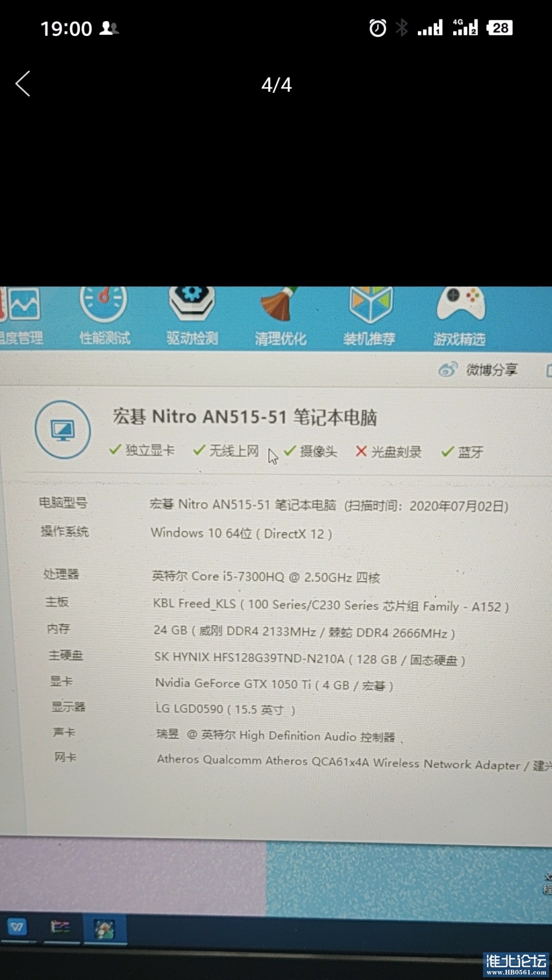Select the 内存 label

point(59,629)
